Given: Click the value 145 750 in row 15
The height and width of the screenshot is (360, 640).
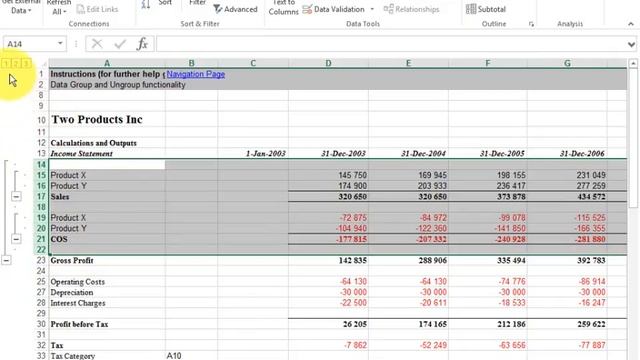Looking at the screenshot, I should coord(352,175).
